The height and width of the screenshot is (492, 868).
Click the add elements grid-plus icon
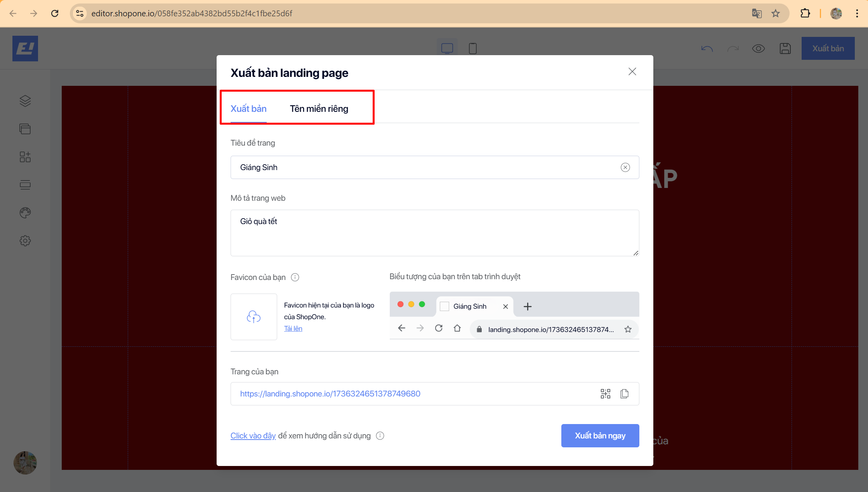click(x=25, y=157)
